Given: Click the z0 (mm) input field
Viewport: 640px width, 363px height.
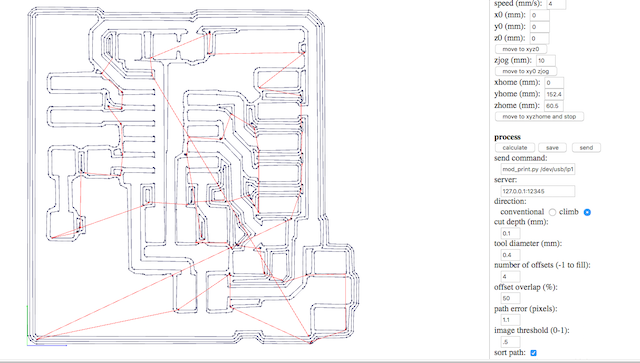Looking at the screenshot, I should 540,38.
